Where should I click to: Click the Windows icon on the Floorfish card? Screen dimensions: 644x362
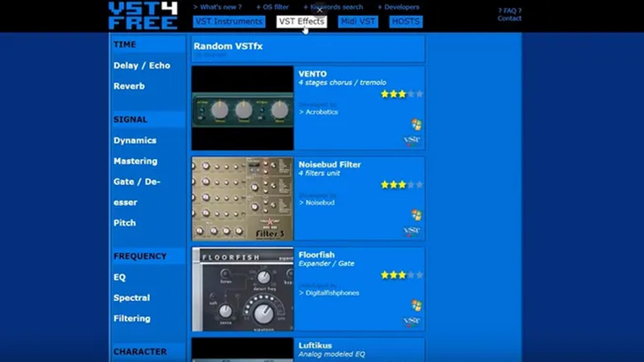[415, 305]
